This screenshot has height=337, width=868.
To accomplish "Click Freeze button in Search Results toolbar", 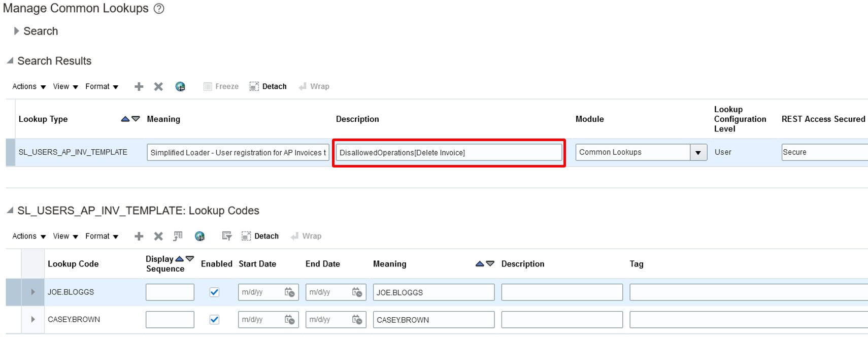I will (221, 86).
